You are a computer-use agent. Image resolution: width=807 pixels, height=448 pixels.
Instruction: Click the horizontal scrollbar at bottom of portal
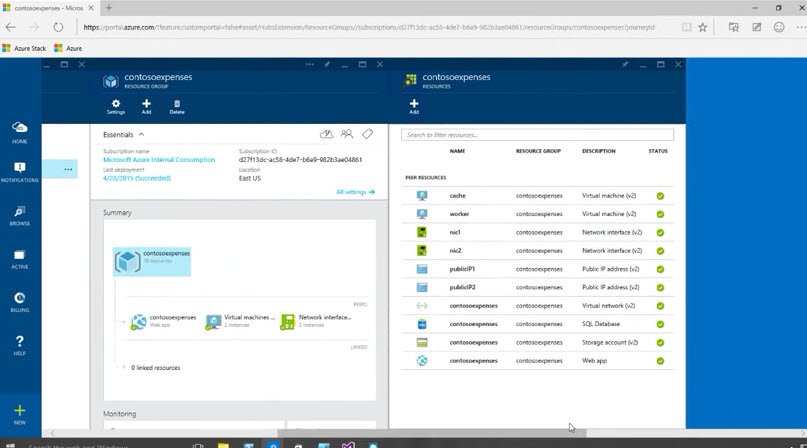point(431,433)
